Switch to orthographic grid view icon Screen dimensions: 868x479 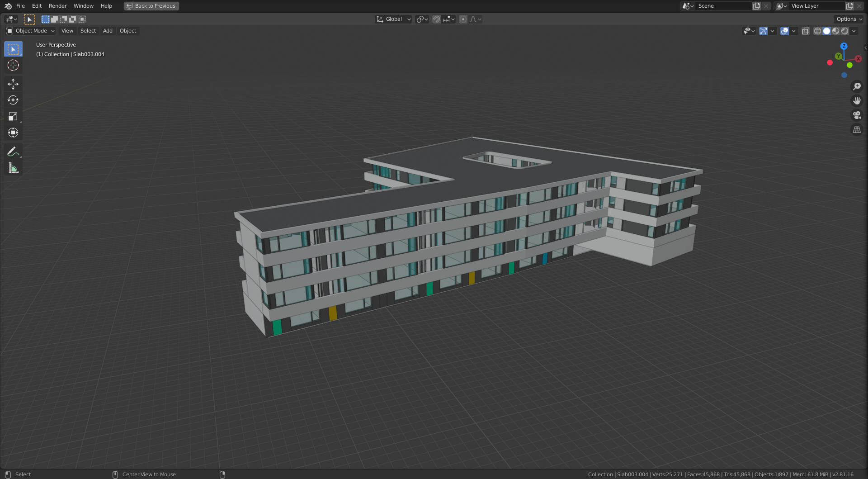[857, 130]
